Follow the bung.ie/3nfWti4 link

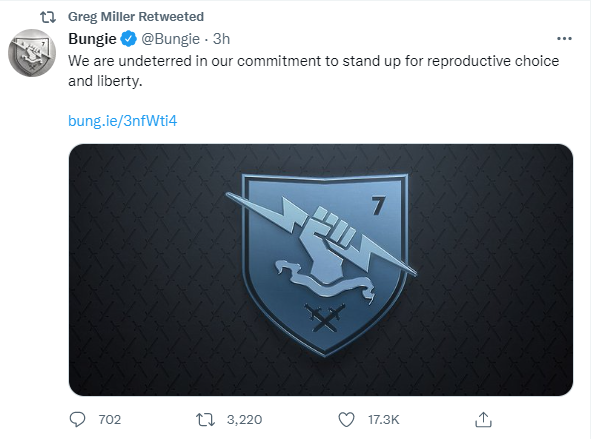tap(122, 121)
